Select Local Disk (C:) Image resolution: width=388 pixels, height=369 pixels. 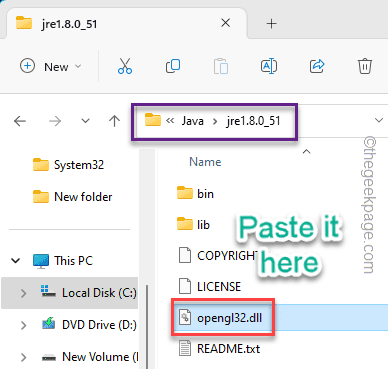89,293
